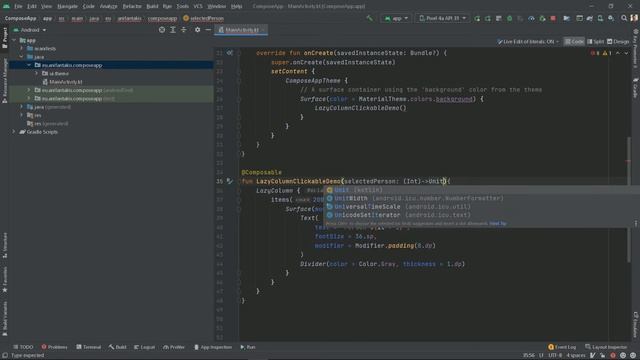Click Collapse All icon in Project panel
640x360 pixels.
pyautogui.click(x=184, y=30)
